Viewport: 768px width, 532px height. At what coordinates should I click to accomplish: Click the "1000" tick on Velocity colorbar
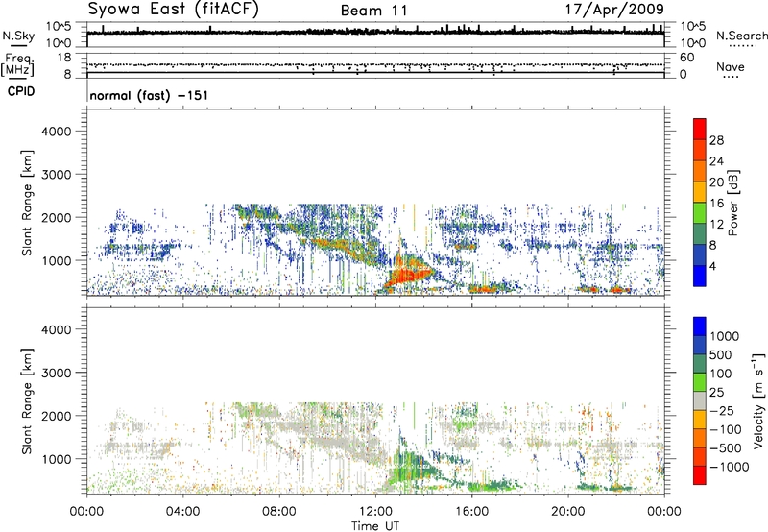(725, 336)
